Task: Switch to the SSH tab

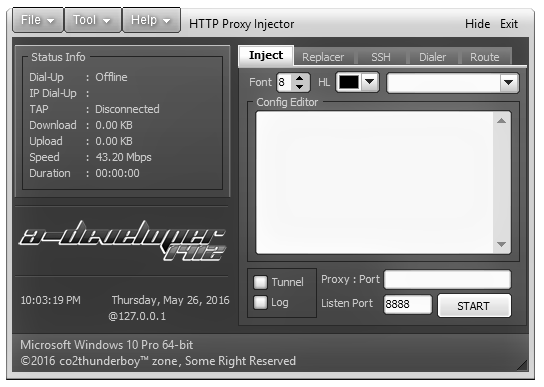Action: coord(381,57)
